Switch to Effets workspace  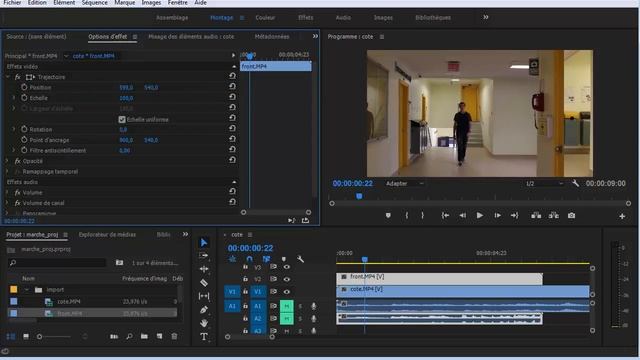click(306, 18)
